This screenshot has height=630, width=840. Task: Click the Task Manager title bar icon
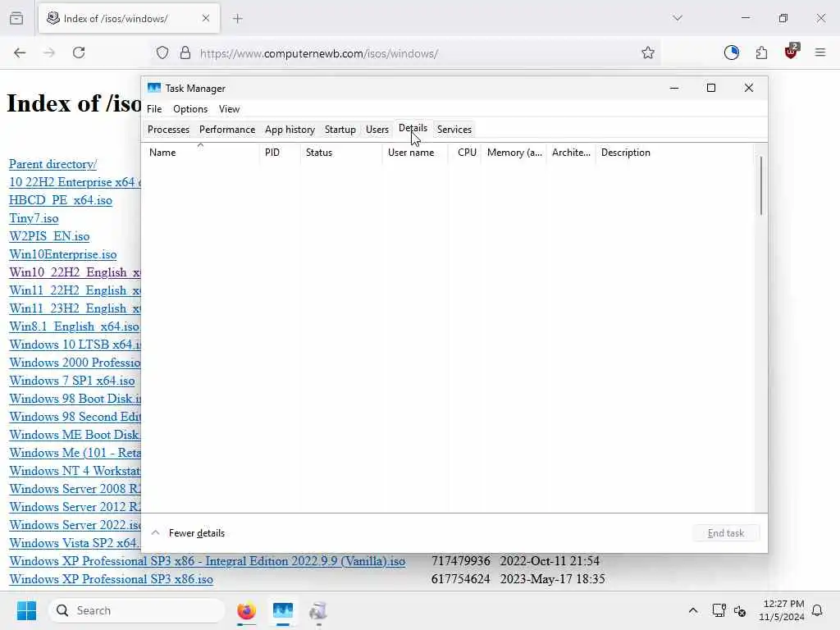click(x=154, y=88)
